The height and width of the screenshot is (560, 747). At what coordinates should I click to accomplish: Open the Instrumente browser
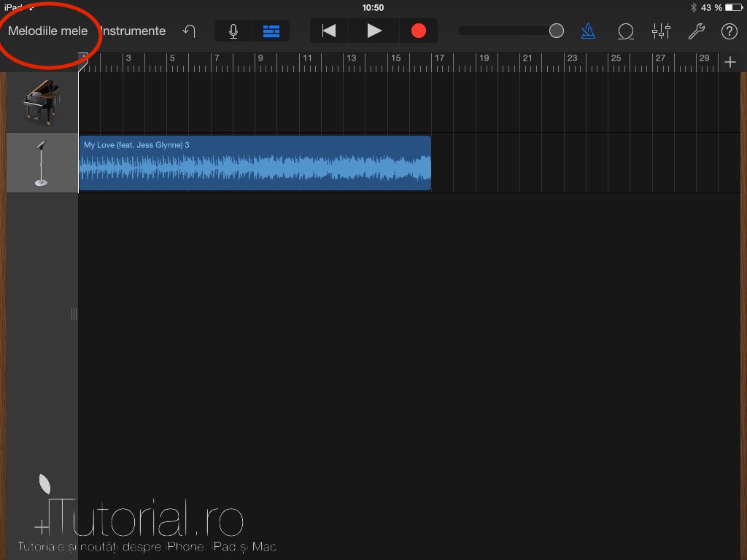coord(133,31)
